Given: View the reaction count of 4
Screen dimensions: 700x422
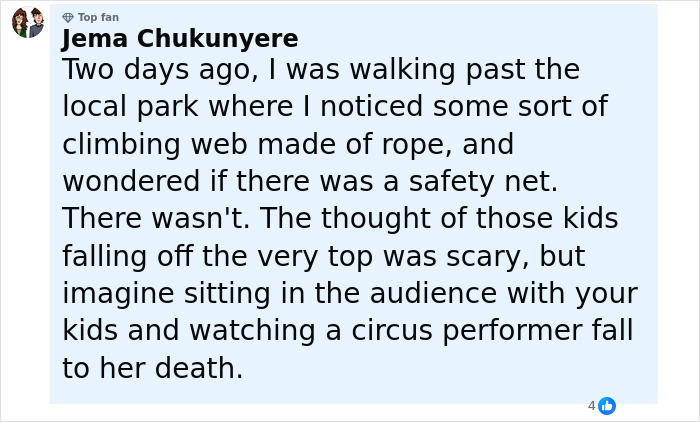Looking at the screenshot, I should coord(591,406).
